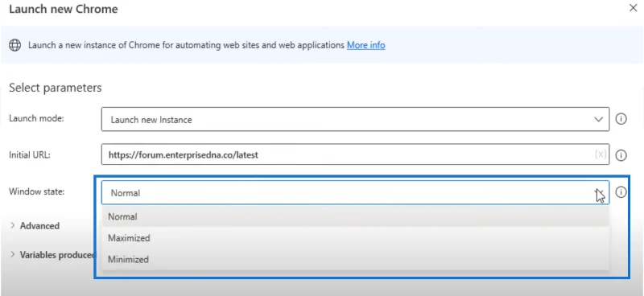Screen dimensions: 644x296
Task: Expand the Advanced section
Action: [x=35, y=226]
